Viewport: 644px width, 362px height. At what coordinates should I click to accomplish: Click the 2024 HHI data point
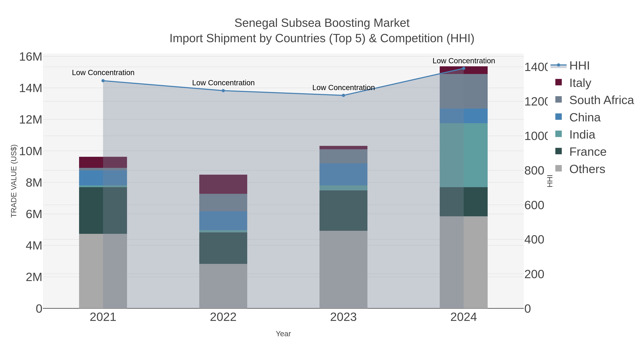(x=464, y=68)
